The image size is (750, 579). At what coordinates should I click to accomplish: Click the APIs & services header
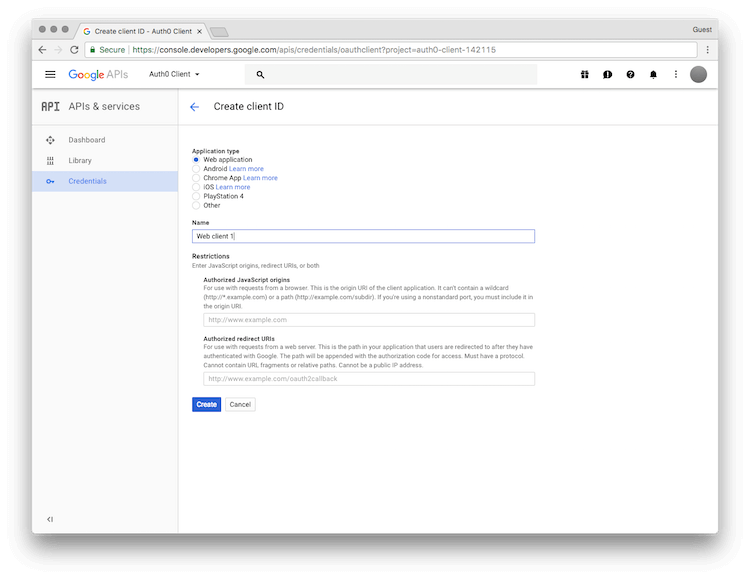[104, 106]
